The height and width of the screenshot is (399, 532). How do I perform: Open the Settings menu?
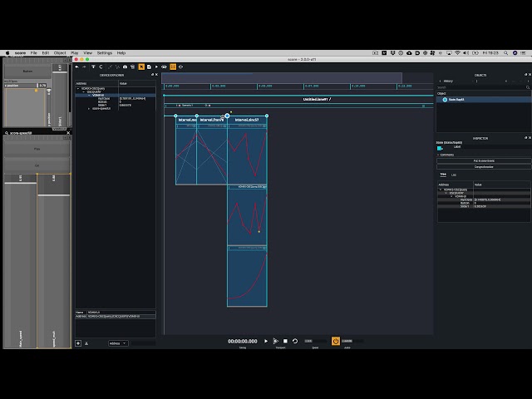[105, 53]
